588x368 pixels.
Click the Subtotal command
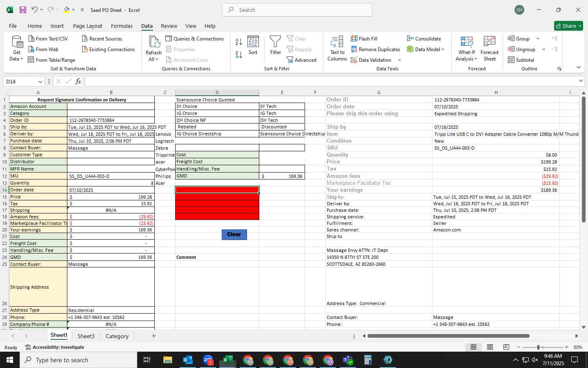pyautogui.click(x=521, y=60)
